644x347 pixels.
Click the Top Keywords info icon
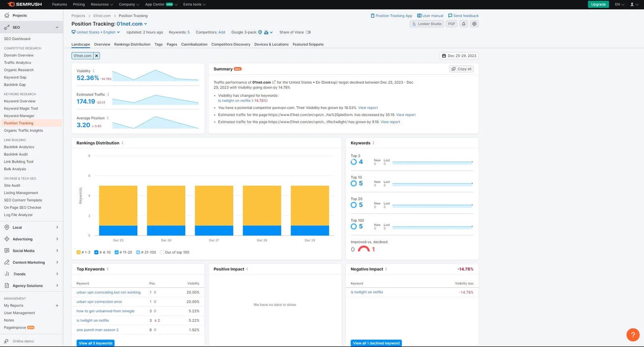[107, 269]
